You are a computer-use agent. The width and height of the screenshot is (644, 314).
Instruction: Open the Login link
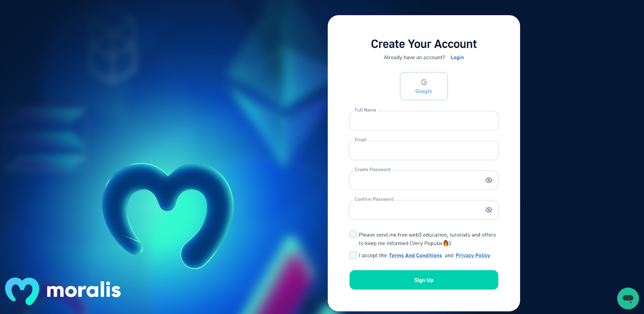coord(457,57)
